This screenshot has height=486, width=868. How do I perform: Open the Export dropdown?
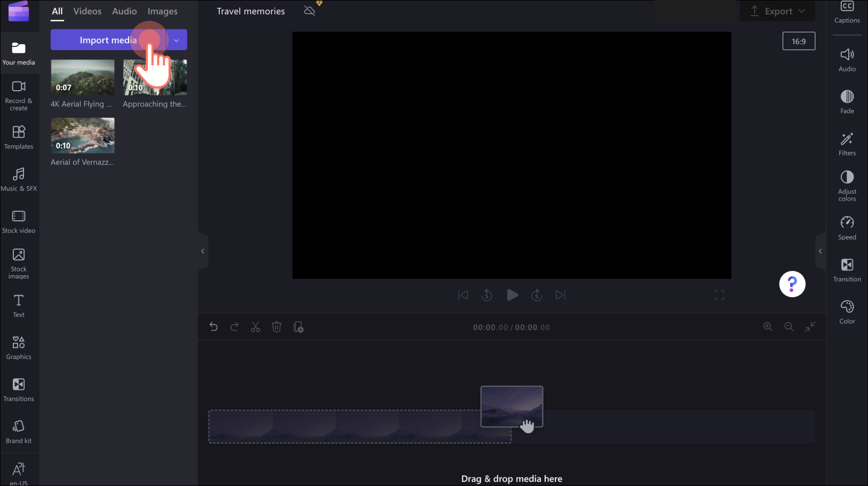pos(777,11)
